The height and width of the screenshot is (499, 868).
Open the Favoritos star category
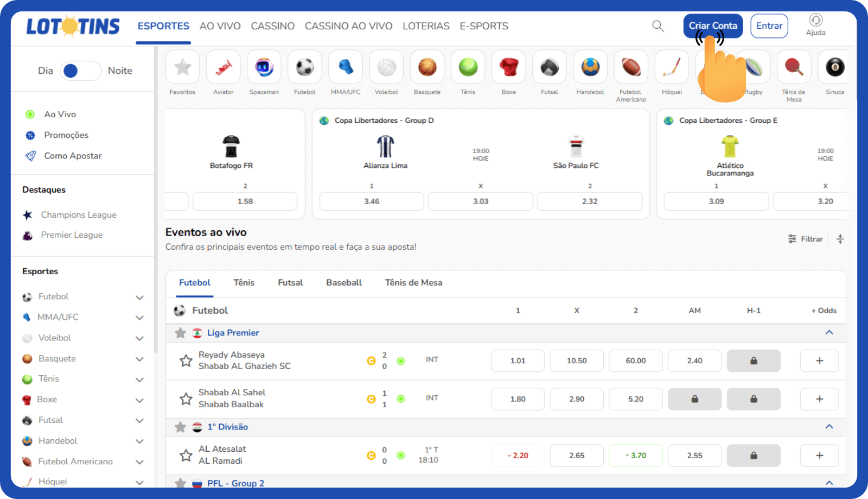182,67
